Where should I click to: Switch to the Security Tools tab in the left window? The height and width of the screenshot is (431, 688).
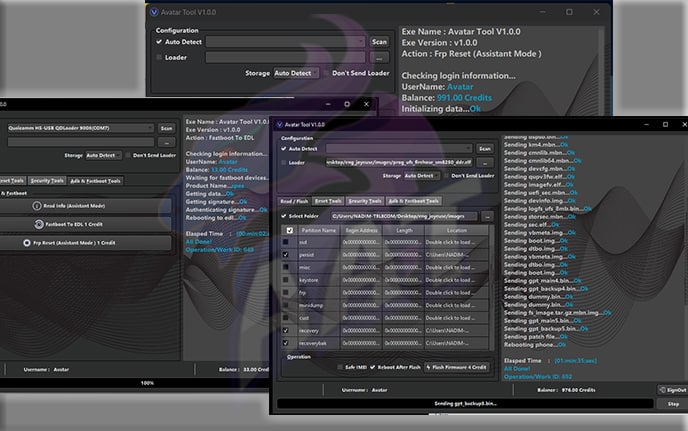pyautogui.click(x=47, y=181)
